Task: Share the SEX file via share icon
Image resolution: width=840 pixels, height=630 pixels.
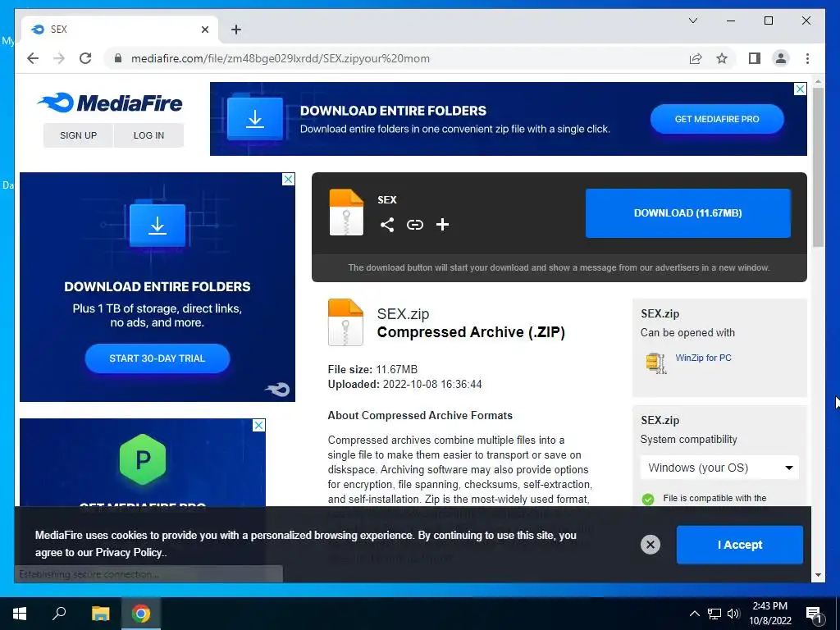Action: click(387, 225)
